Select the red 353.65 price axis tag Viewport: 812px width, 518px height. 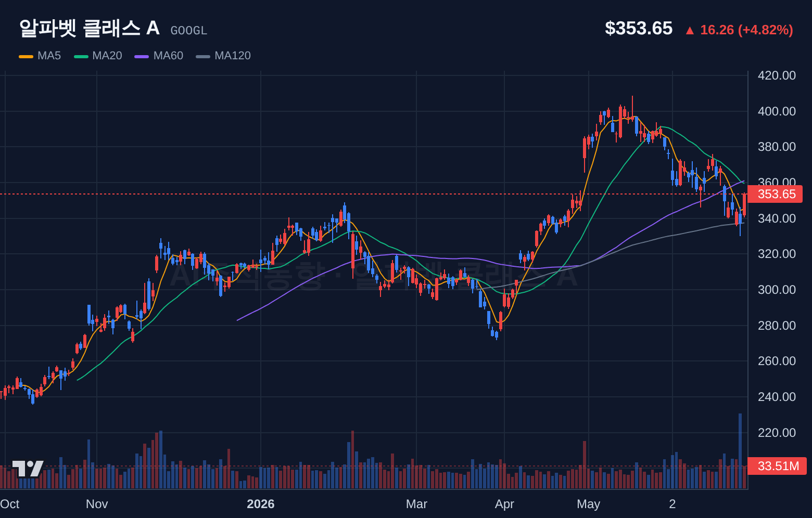click(775, 194)
